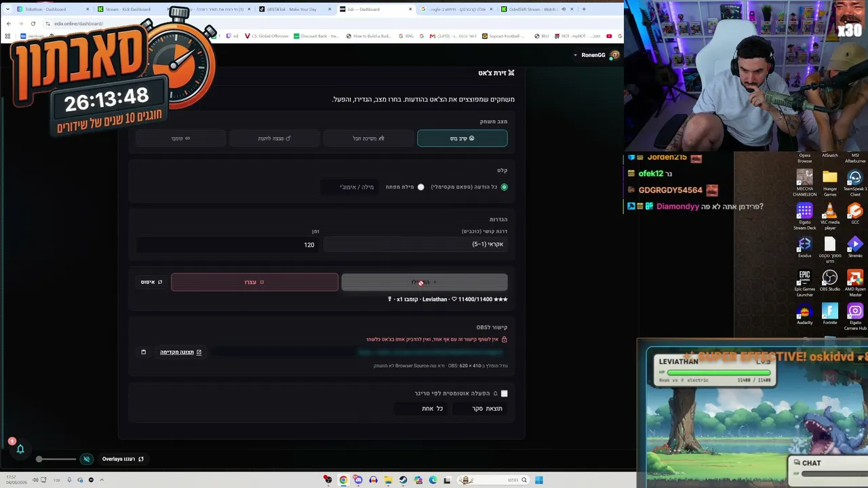The height and width of the screenshot is (488, 868).
Task: Open the תוצאת סקר trigger dropdown
Action: tap(480, 409)
